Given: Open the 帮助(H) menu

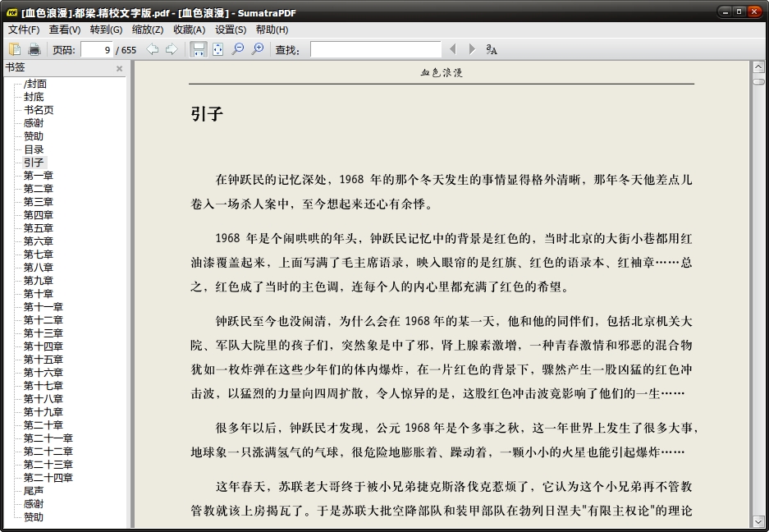Looking at the screenshot, I should [x=272, y=30].
